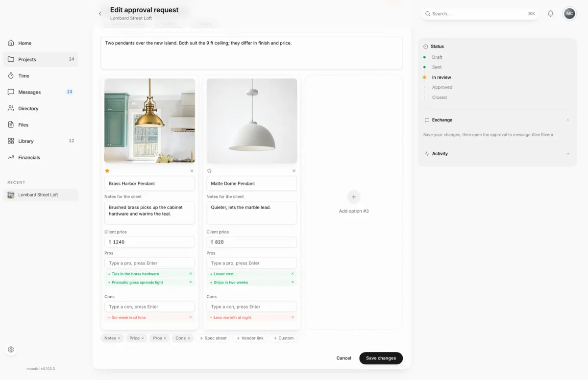
Task: Remove the 'Ties in the brass hardware' pro
Action: pos(191,274)
